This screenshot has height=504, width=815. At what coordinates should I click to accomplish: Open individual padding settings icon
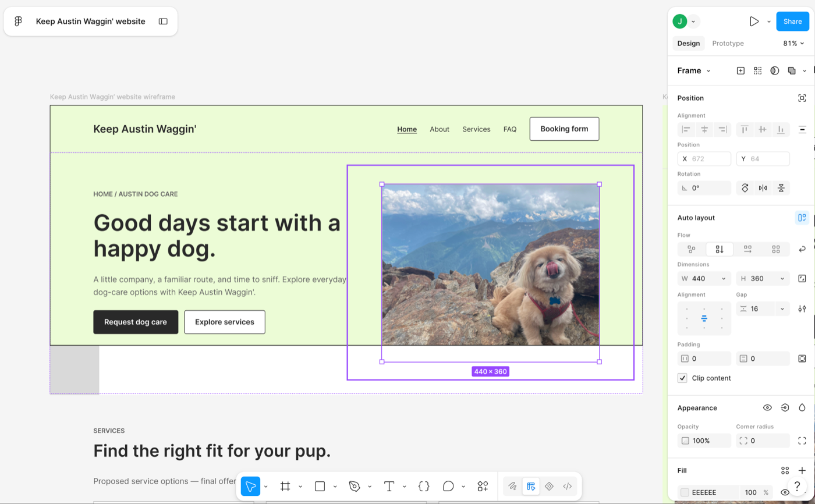(x=802, y=359)
